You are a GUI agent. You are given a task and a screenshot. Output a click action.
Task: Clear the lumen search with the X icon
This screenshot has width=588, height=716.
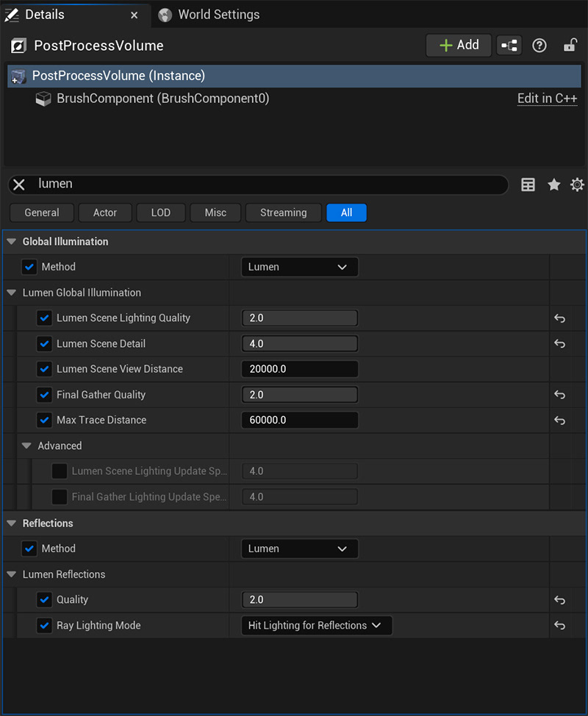coord(19,185)
